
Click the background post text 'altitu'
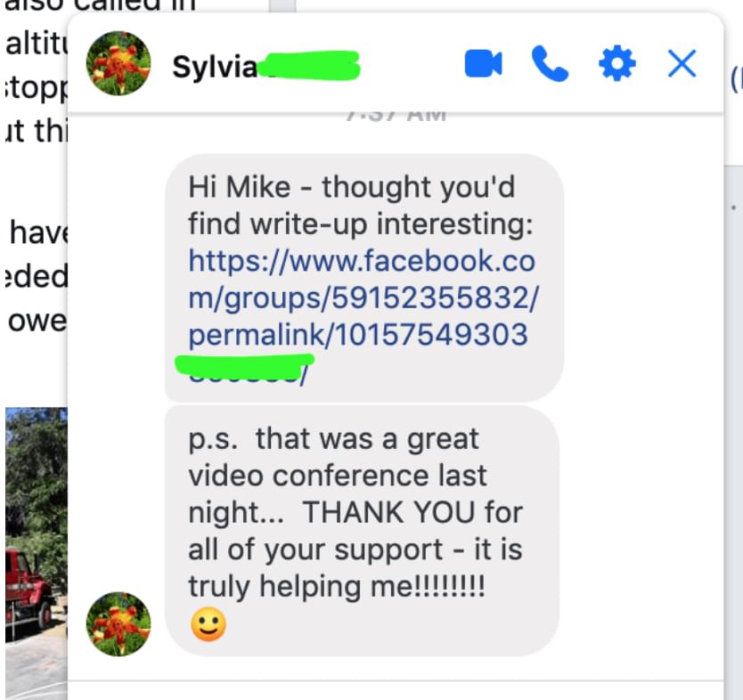point(36,44)
